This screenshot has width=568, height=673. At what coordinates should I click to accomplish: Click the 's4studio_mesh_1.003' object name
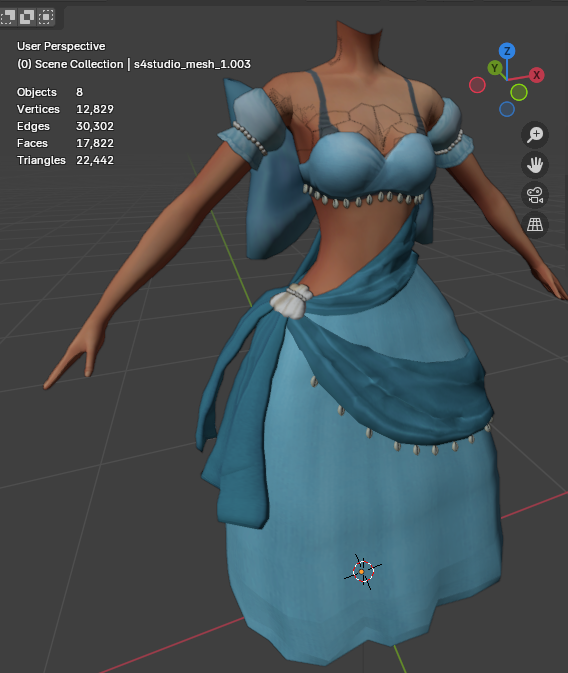(x=192, y=64)
